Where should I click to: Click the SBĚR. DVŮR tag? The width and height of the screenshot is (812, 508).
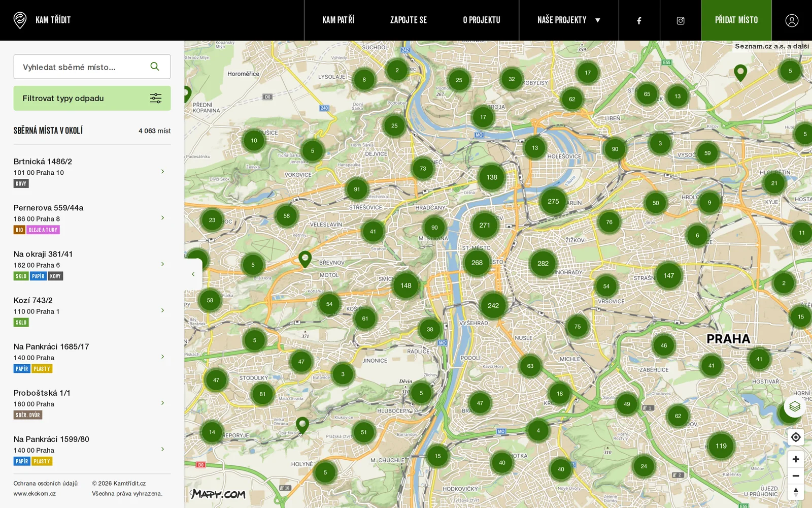pos(28,415)
